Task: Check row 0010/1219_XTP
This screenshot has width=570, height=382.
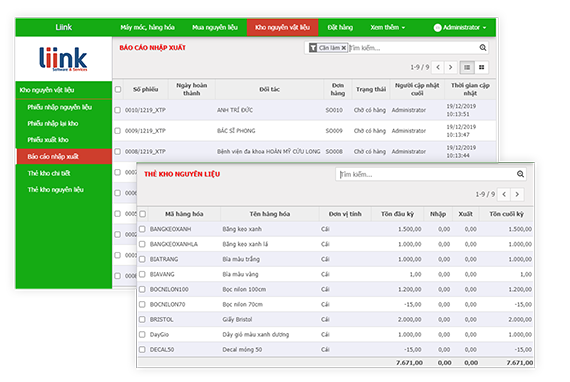Action: [x=117, y=110]
